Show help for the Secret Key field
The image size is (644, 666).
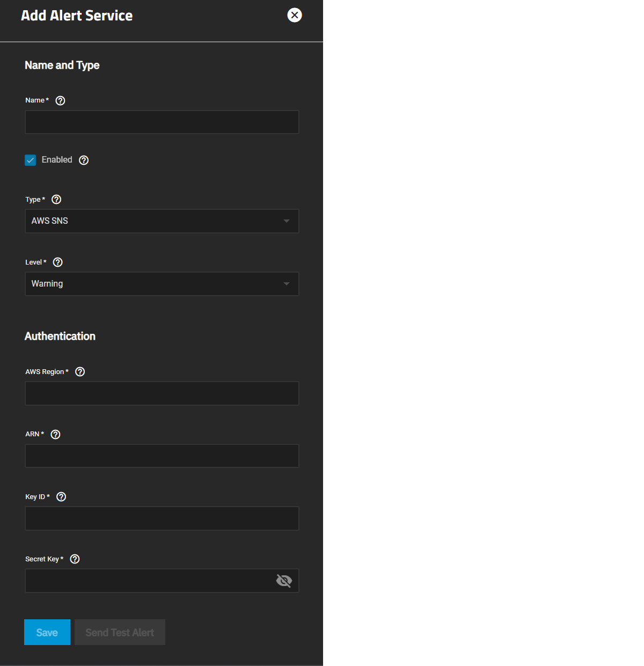click(x=75, y=559)
